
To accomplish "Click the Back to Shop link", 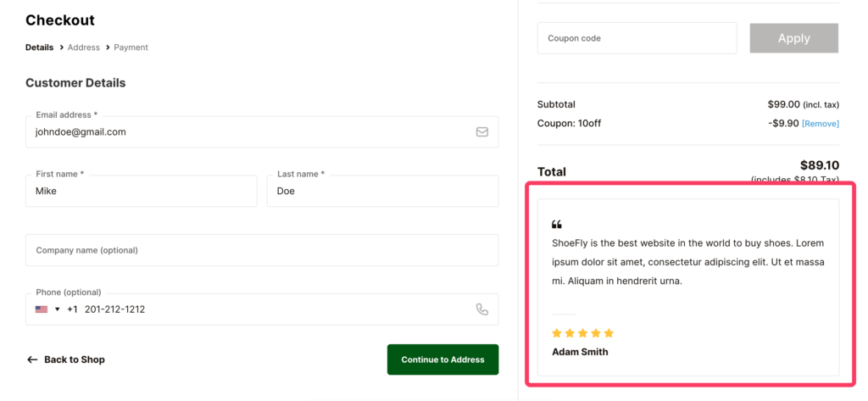I will tap(74, 359).
